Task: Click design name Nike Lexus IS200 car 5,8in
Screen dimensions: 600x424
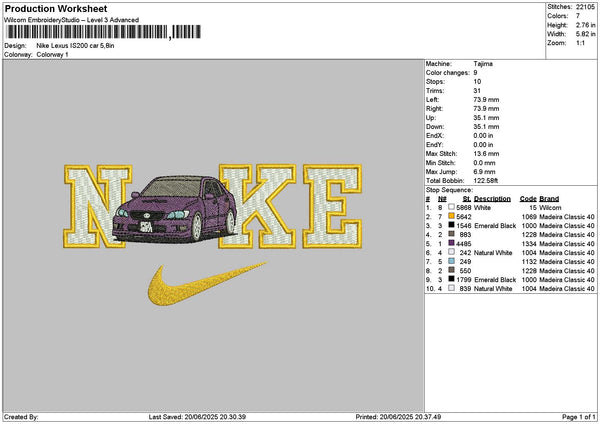Action: pyautogui.click(x=75, y=46)
